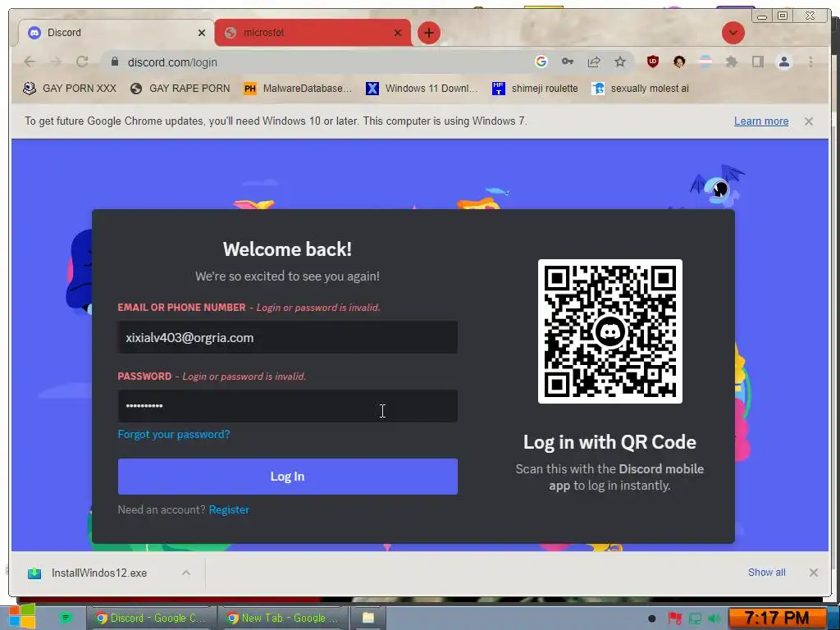The image size is (840, 630).
Task: Click the lock icon in address bar
Action: click(115, 62)
